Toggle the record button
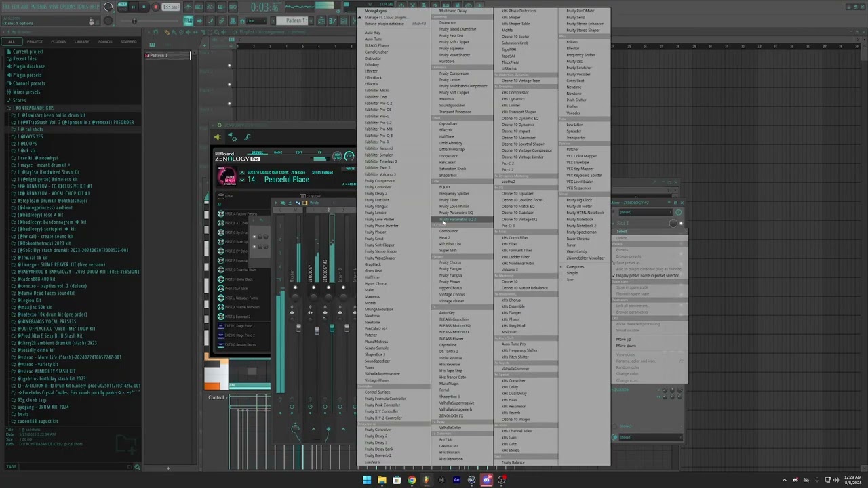Image resolution: width=868 pixels, height=488 pixels. point(155,7)
